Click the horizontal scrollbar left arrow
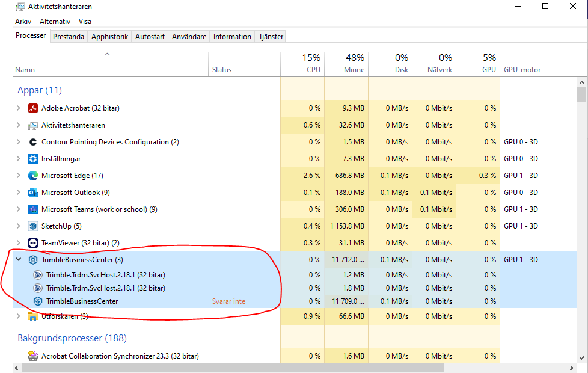This screenshot has height=373, width=588. (16, 368)
